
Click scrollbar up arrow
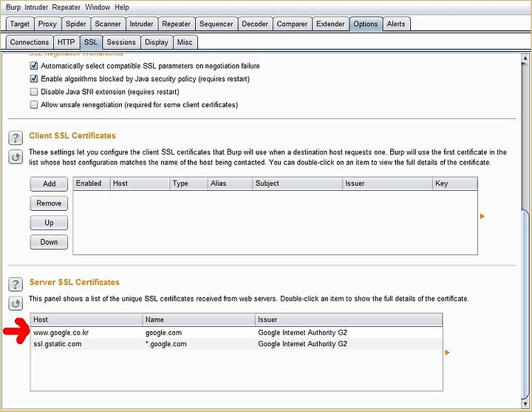(525, 58)
